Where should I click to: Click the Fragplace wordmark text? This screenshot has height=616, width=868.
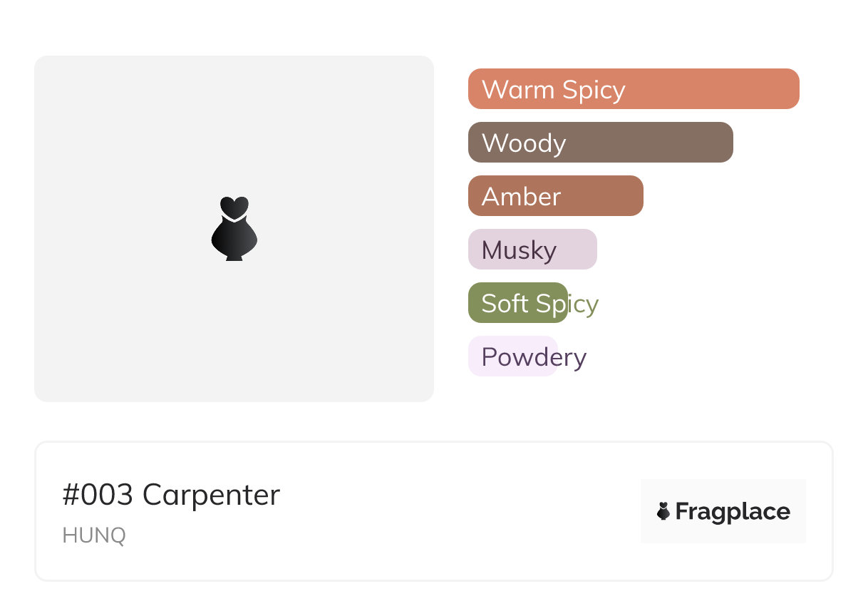click(732, 511)
